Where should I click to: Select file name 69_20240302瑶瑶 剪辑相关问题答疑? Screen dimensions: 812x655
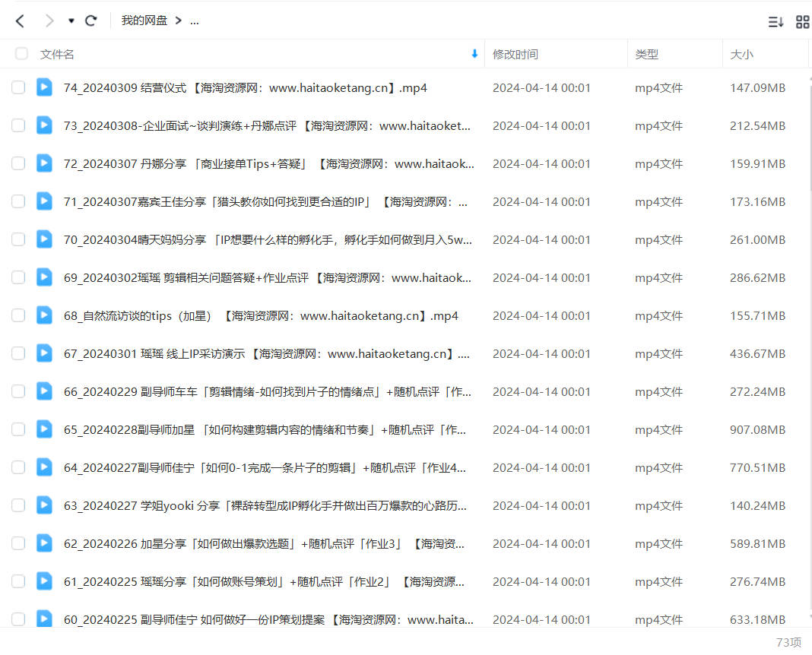tap(267, 278)
